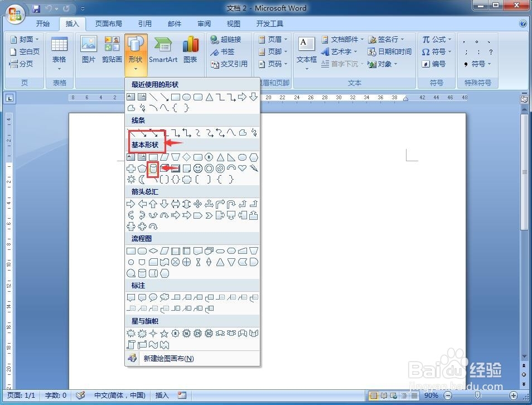Viewport: 532px width, 405px height.
Task: Open Word help question mark icon
Action: coord(523,23)
